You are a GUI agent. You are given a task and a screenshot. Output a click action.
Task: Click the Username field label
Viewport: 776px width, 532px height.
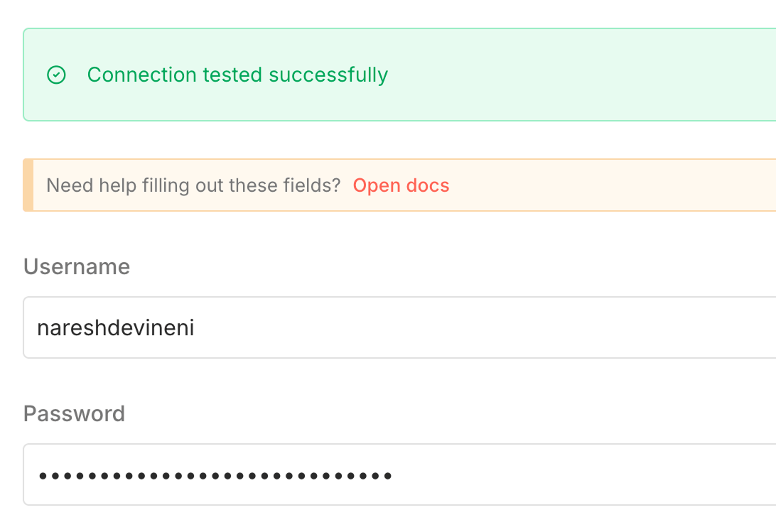76,266
